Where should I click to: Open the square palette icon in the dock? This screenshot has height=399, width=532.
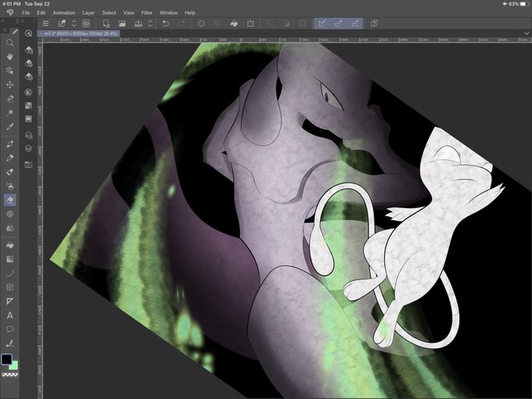pos(28,119)
